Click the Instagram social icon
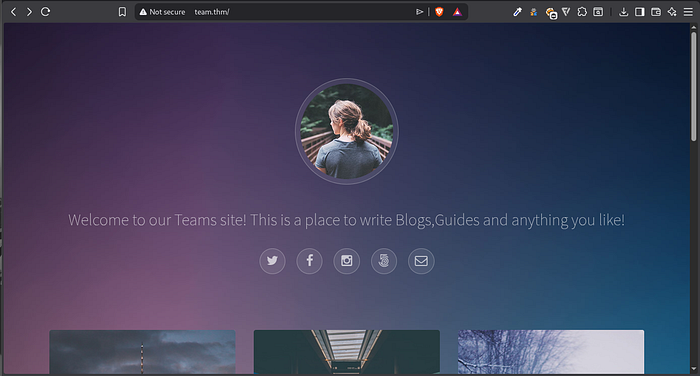Screen dimensions: 700x376 pos(346,261)
